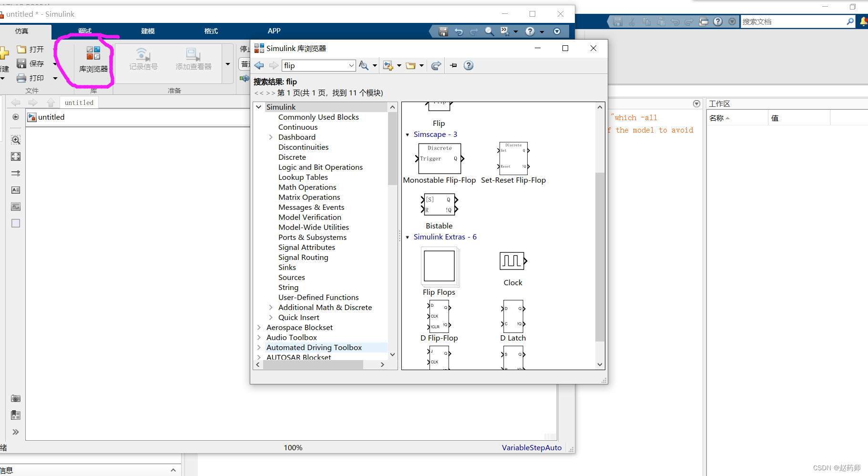
Task: Select User-Defined Functions library
Action: click(318, 297)
